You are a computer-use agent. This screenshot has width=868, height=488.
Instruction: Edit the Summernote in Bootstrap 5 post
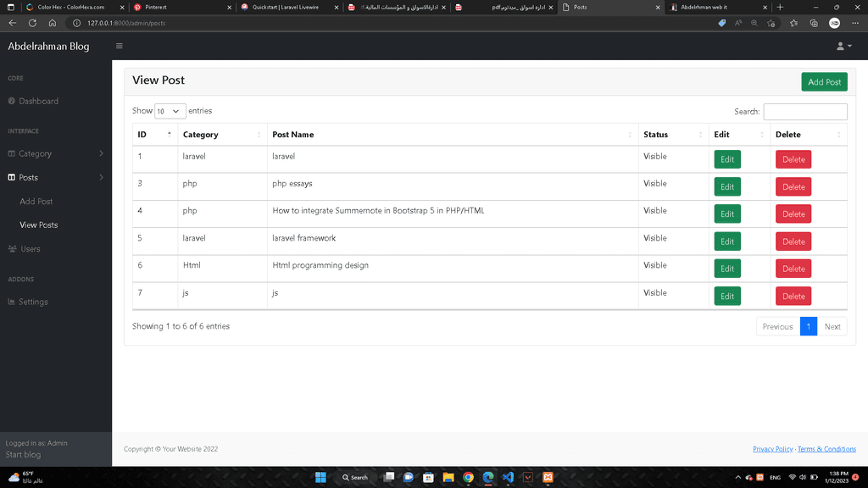pyautogui.click(x=726, y=214)
